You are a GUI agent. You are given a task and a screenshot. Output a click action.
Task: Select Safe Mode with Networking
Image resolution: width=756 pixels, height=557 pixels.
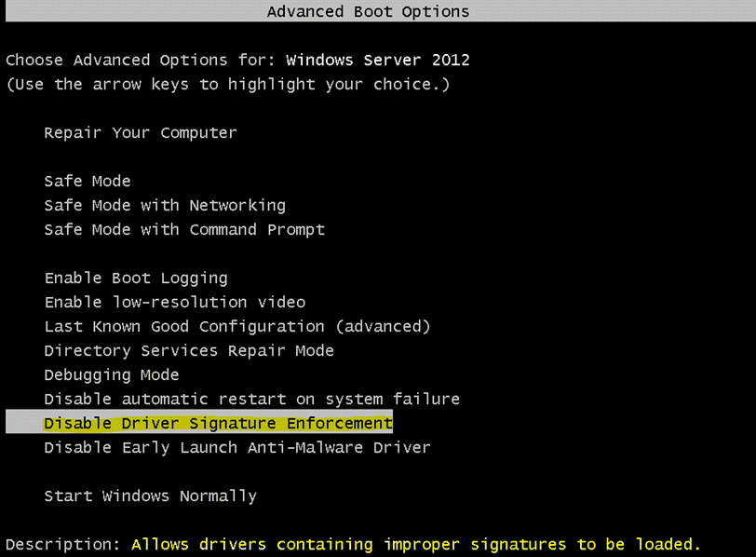click(164, 206)
